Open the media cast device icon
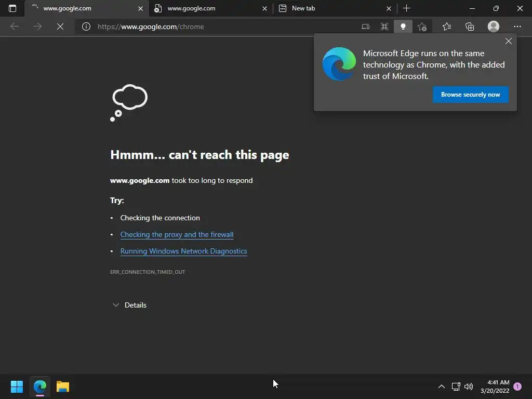Viewport: 532px width, 399px height. coord(365,26)
